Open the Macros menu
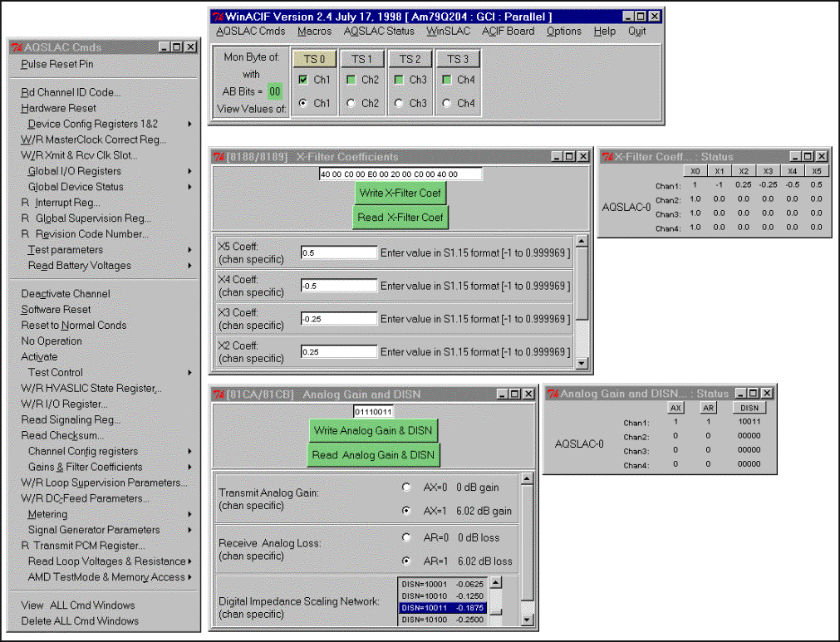This screenshot has height=642, width=840. click(x=314, y=32)
